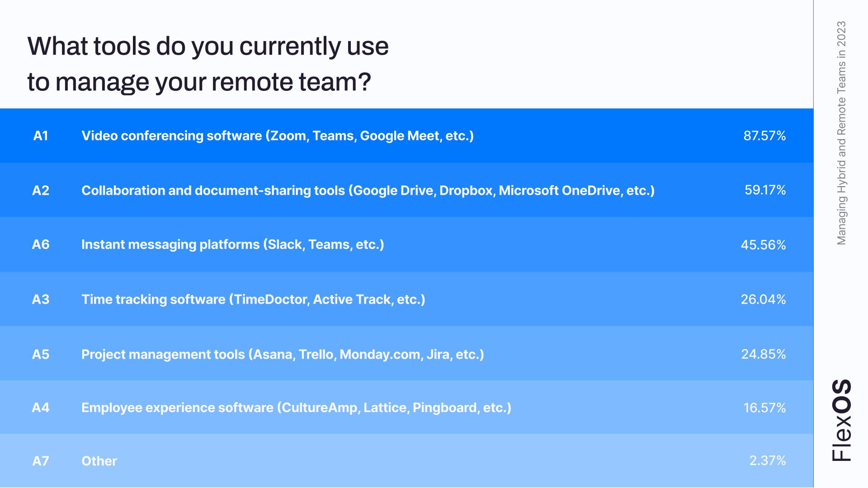Click the 45.56% percentage value
Screen dimensions: 868x488
tap(763, 245)
